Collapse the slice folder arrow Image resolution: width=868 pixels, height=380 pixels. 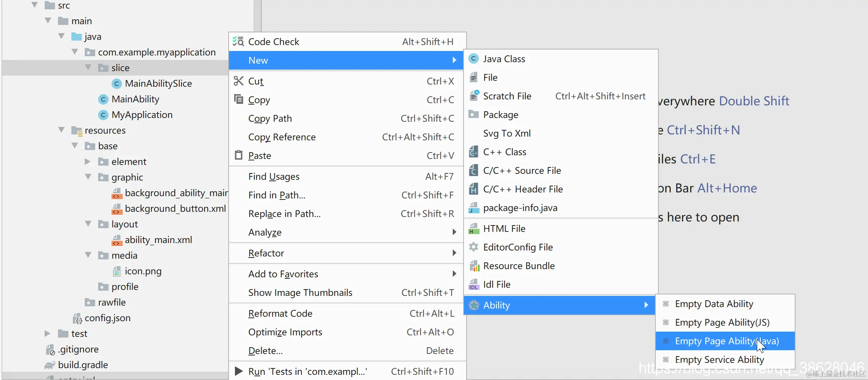click(88, 67)
